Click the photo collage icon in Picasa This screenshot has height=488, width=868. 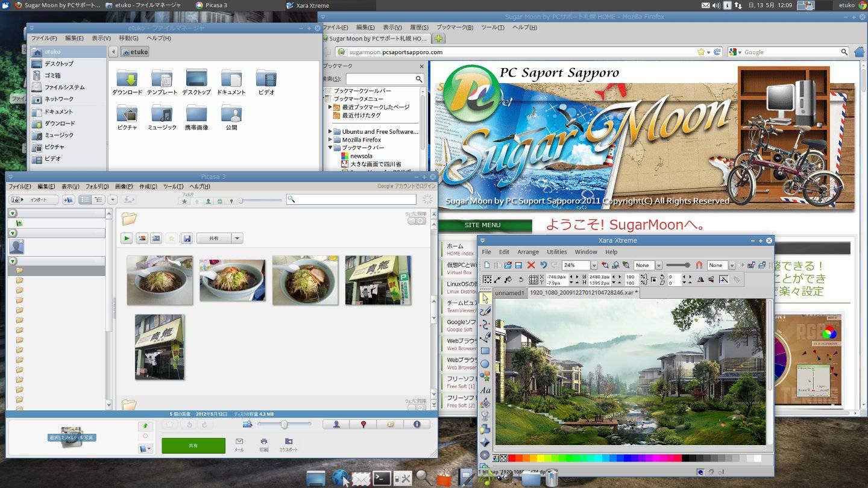click(x=142, y=239)
